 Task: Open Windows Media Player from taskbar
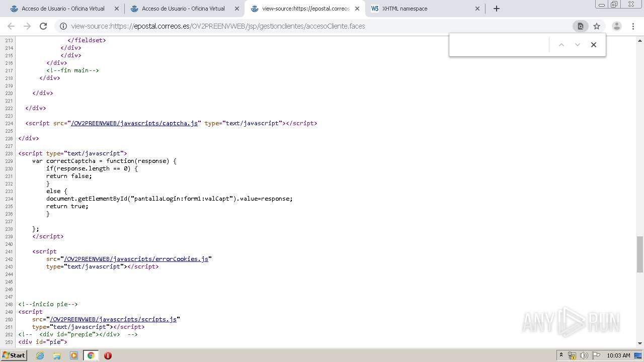pyautogui.click(x=74, y=355)
